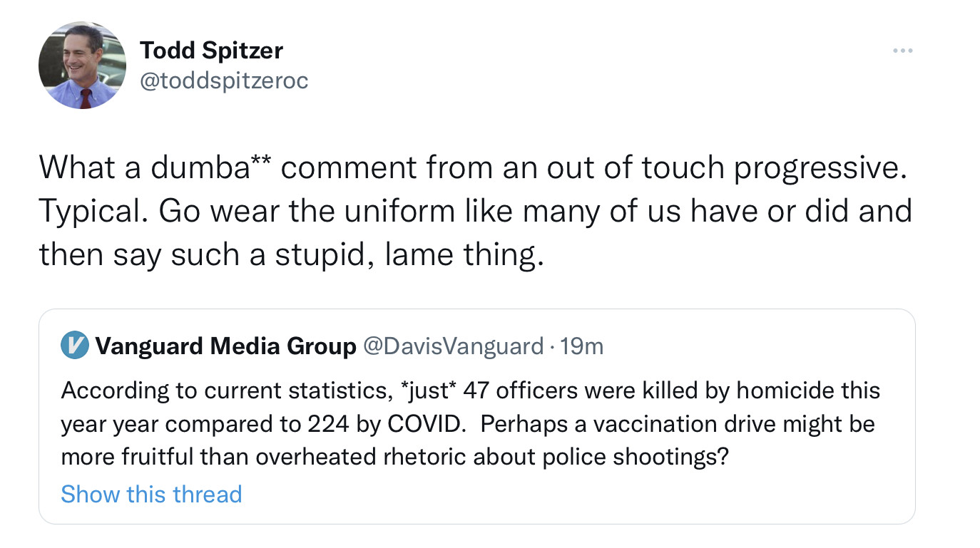Viewport: 980px width, 548px height.
Task: Open the @DavisVanguard handle
Action: click(453, 346)
